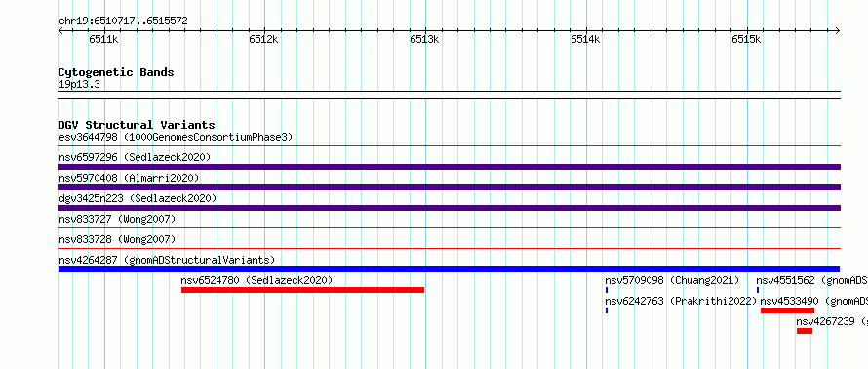Click the purple bar of nsv5970408
This screenshot has width=868, height=369.
click(450, 187)
